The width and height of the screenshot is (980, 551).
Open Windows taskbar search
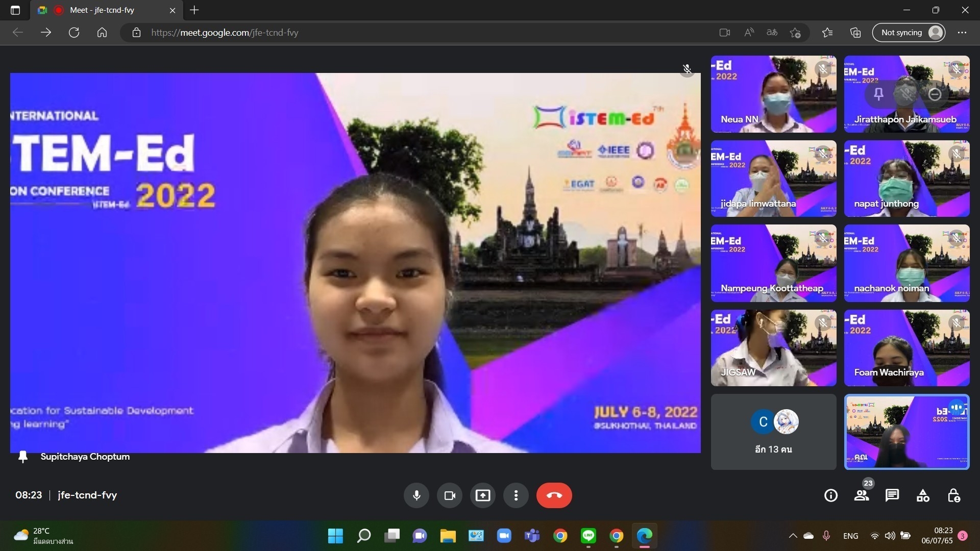[364, 536]
